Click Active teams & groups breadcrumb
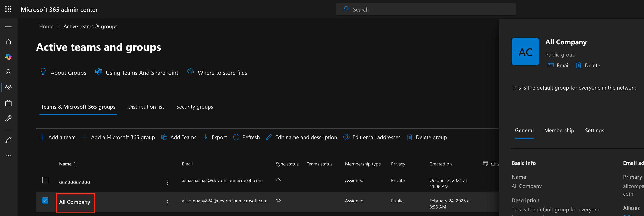The image size is (644, 216). 90,26
